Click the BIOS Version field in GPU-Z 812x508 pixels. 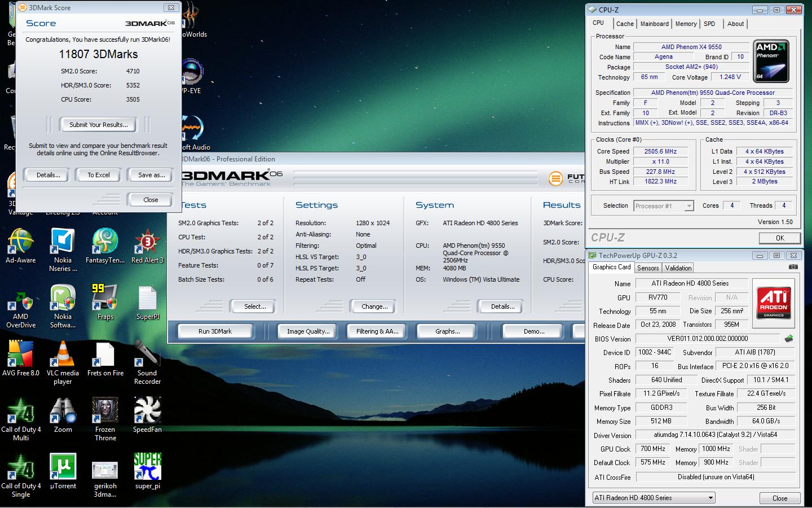coord(708,339)
